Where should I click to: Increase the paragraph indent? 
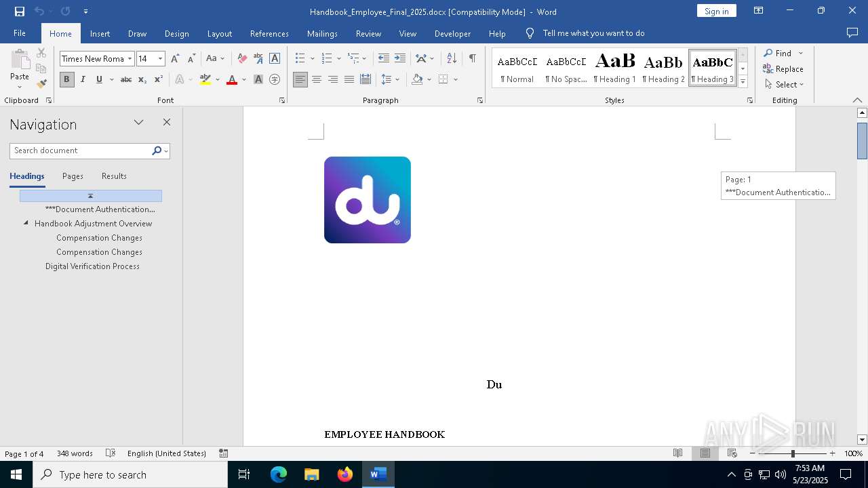tap(400, 59)
